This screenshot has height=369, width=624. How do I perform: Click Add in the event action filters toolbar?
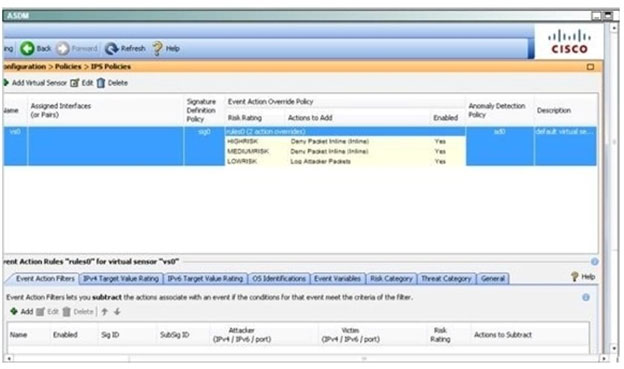click(22, 312)
